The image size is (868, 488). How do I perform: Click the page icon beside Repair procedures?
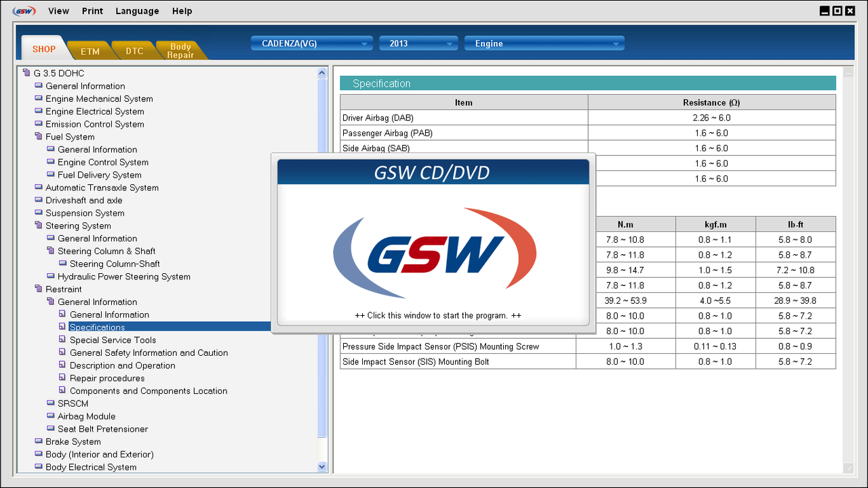[63, 378]
